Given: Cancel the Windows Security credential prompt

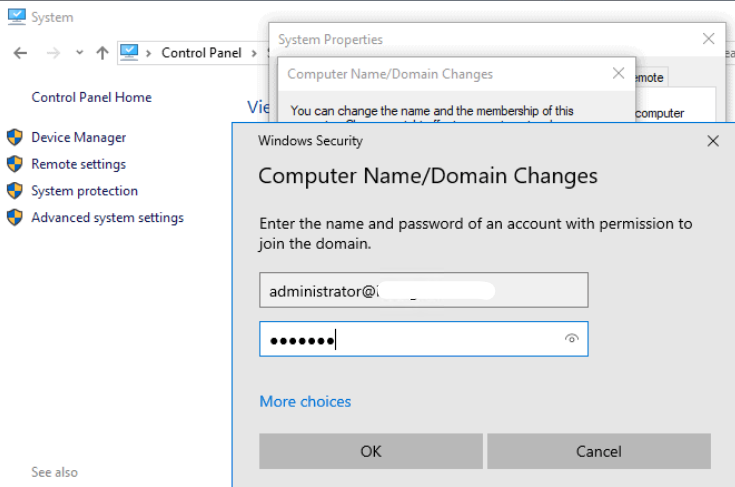Looking at the screenshot, I should 599,451.
